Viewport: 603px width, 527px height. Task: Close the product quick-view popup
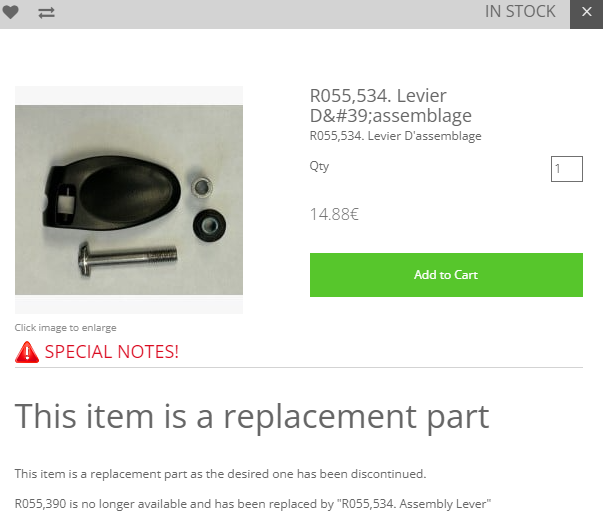(586, 12)
